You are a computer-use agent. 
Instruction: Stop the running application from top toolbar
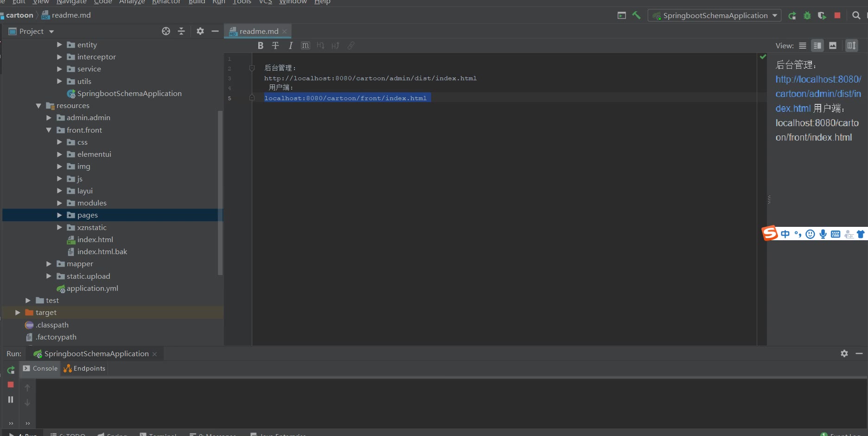(x=837, y=15)
